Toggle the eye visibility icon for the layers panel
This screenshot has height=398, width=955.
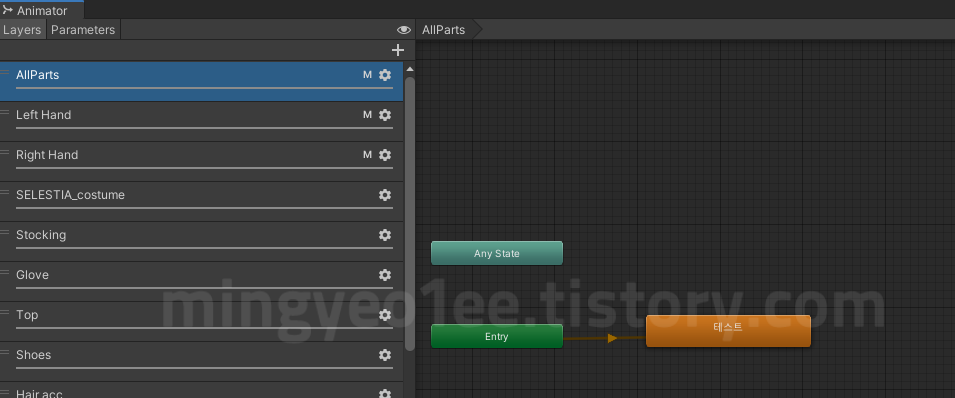click(x=403, y=30)
